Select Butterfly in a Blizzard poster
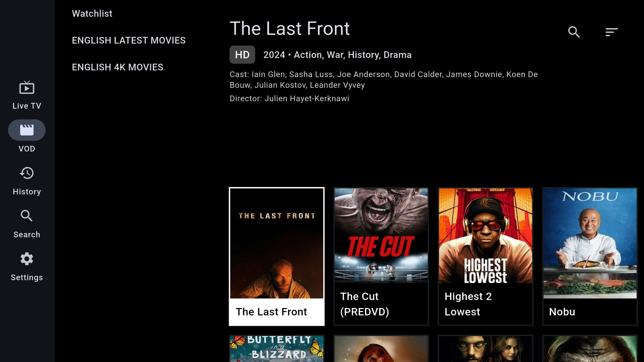 tap(277, 349)
